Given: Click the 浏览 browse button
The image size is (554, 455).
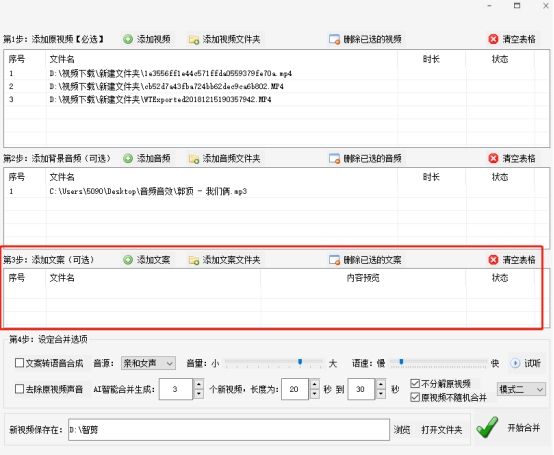Looking at the screenshot, I should 402,430.
